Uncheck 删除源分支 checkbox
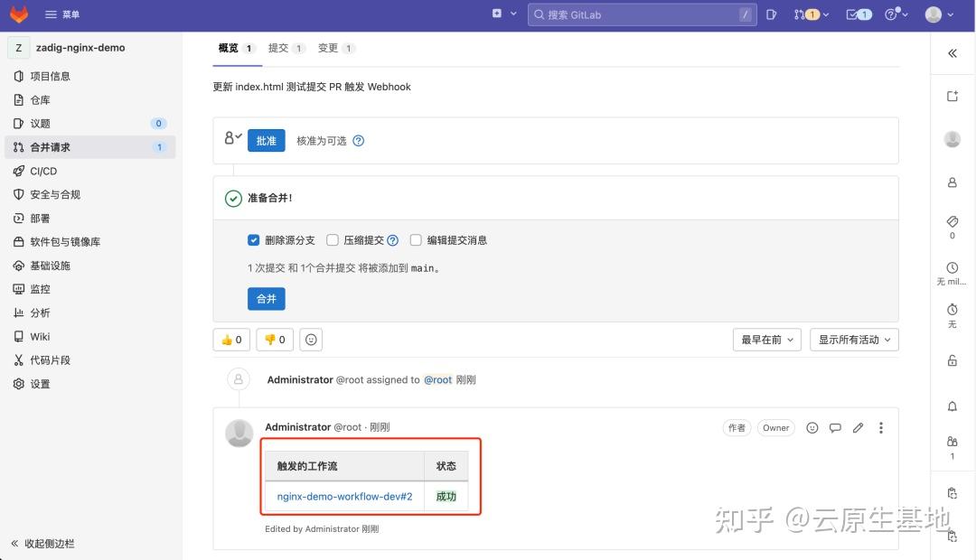Viewport: 976px width, 560px height. (254, 239)
